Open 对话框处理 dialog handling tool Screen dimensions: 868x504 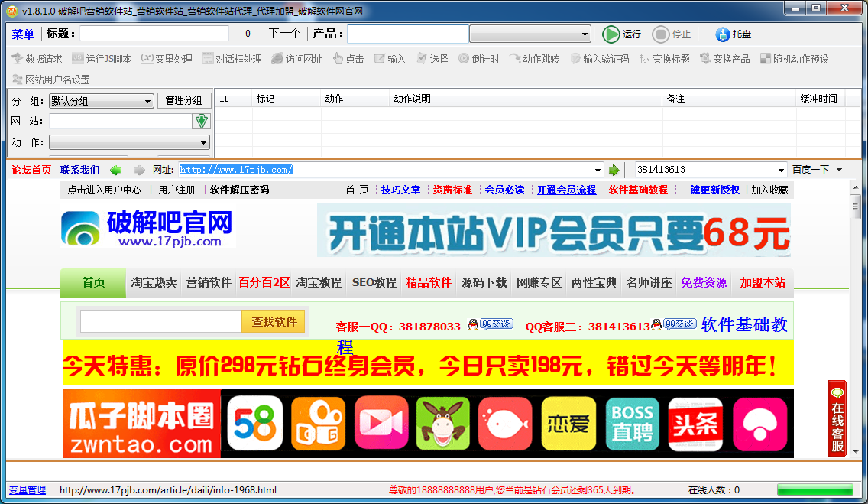coord(232,59)
